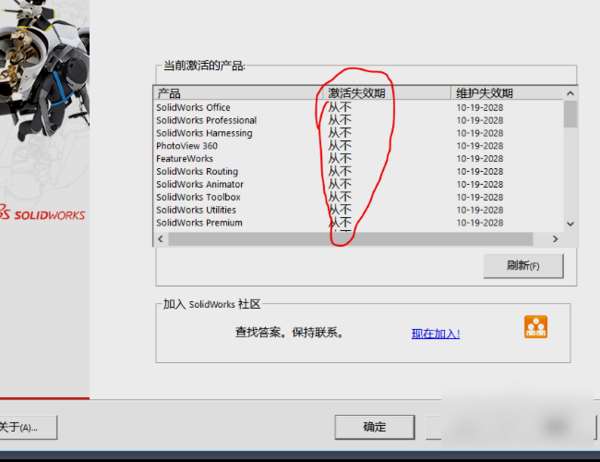This screenshot has width=600, height=462.
Task: Click the 从不 value for SolidWorks Office
Action: pyautogui.click(x=339, y=108)
